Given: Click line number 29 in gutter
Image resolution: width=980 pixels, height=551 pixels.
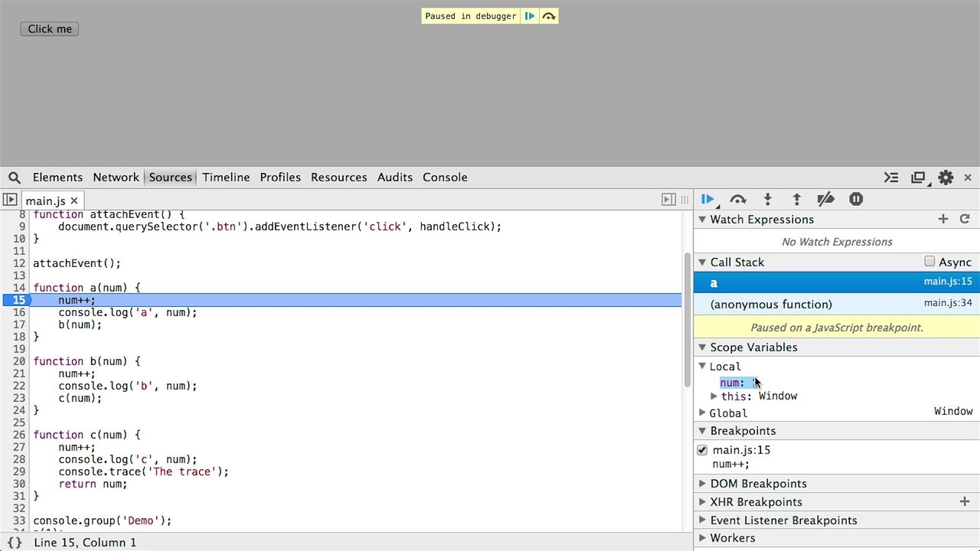Looking at the screenshot, I should click(x=18, y=471).
